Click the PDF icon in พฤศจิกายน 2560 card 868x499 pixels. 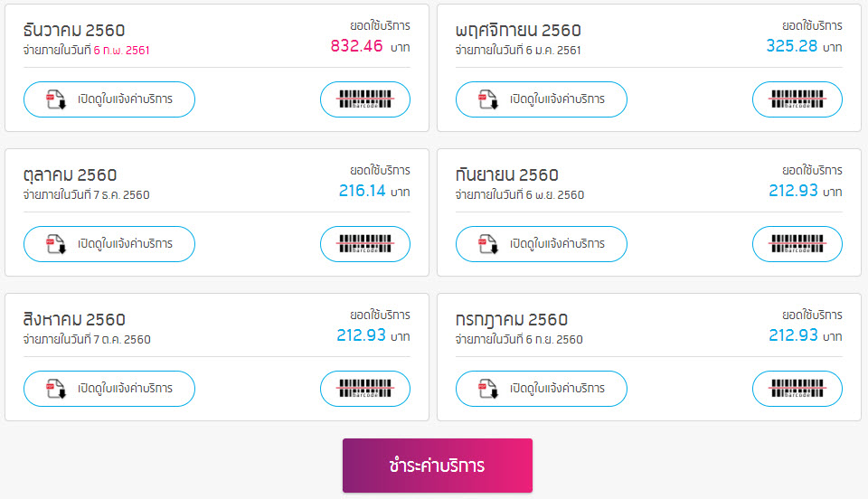(x=488, y=99)
